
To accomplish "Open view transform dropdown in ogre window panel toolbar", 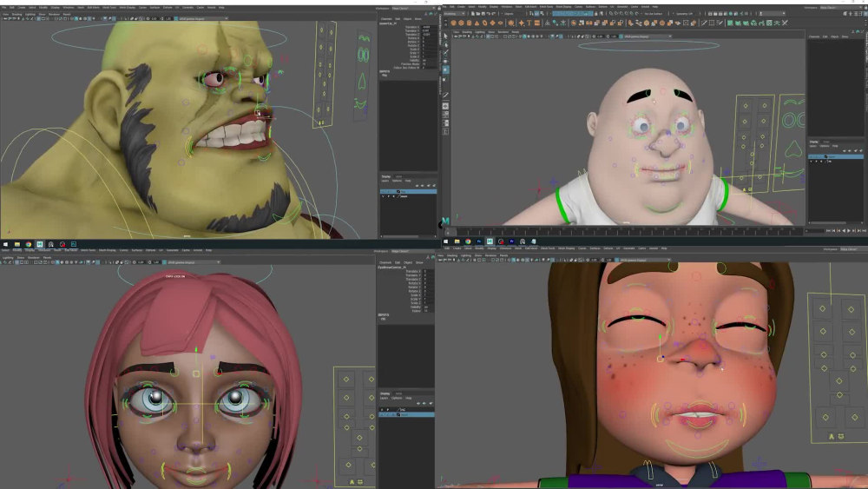I will (x=203, y=19).
